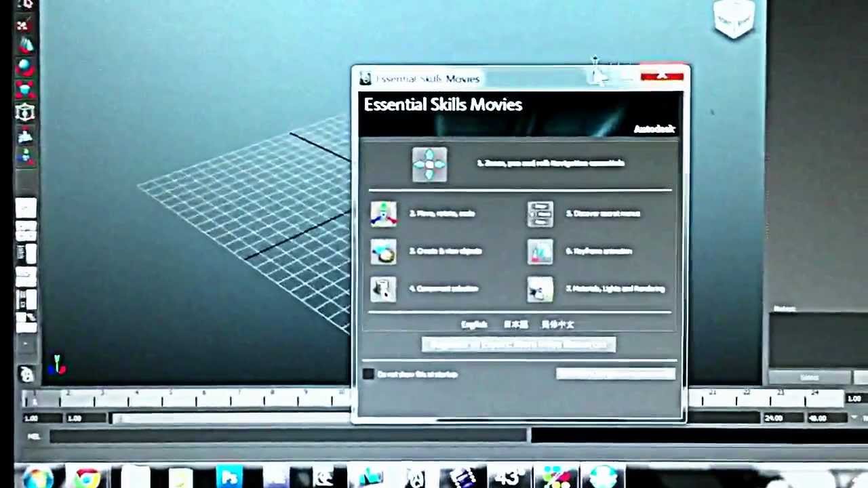Open Materials, Lights and Rendering movie icon
The height and width of the screenshot is (488, 868).
(x=540, y=289)
